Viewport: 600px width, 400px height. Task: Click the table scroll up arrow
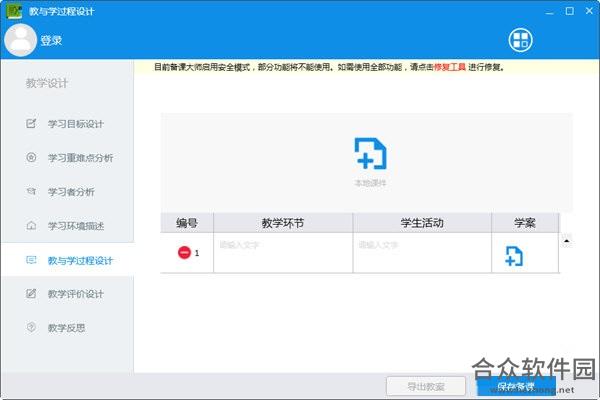(566, 241)
